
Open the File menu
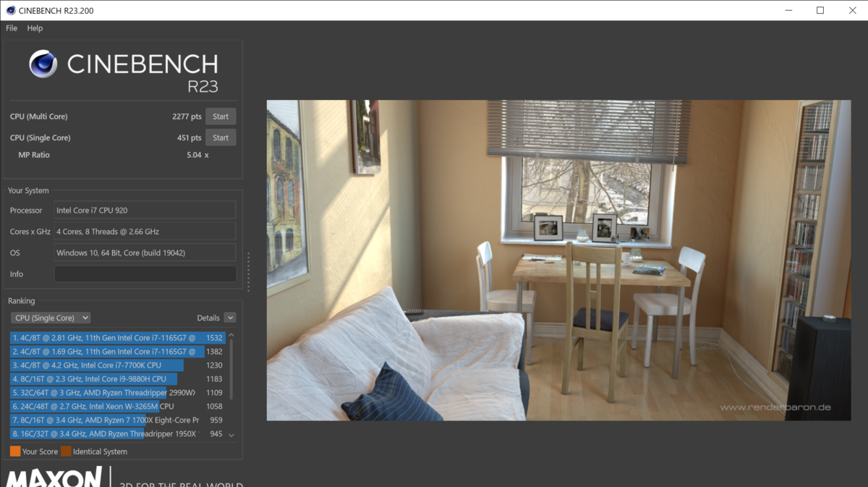(x=12, y=28)
